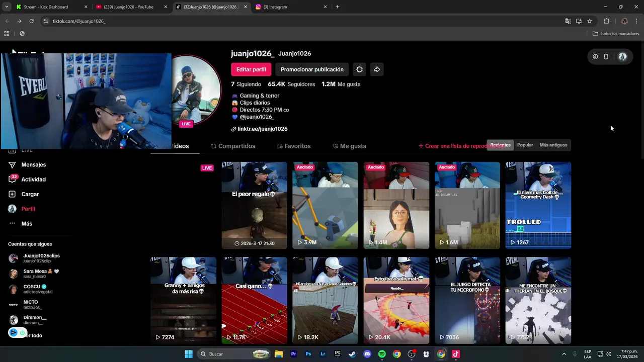Open the Más three-dots sidebar icon

coord(12,224)
